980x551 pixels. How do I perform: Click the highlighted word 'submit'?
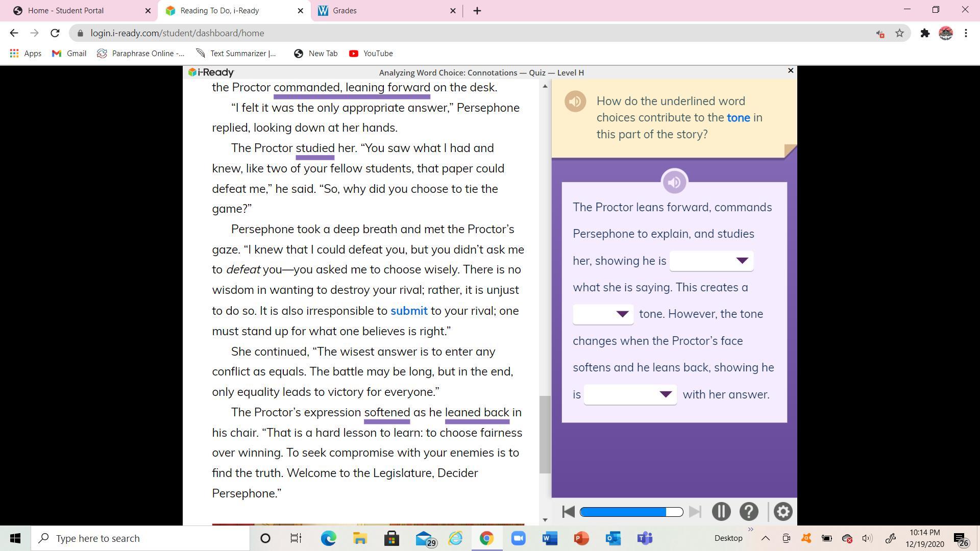pos(409,311)
